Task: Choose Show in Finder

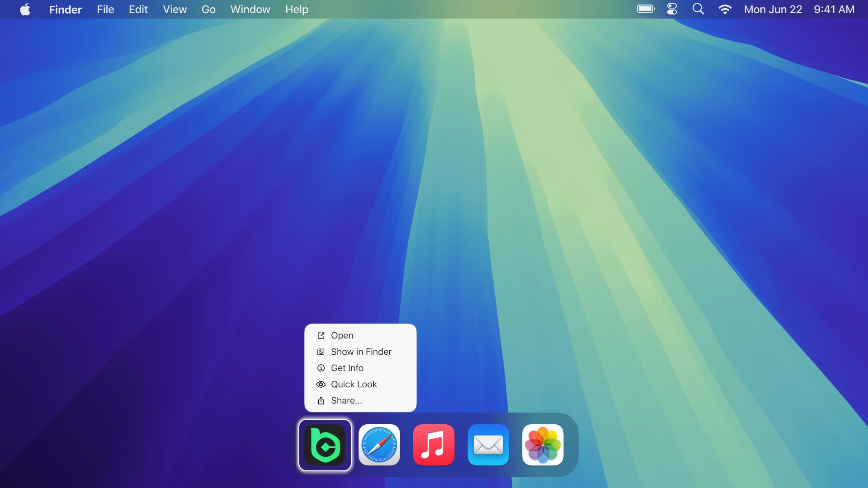Action: coord(361,352)
